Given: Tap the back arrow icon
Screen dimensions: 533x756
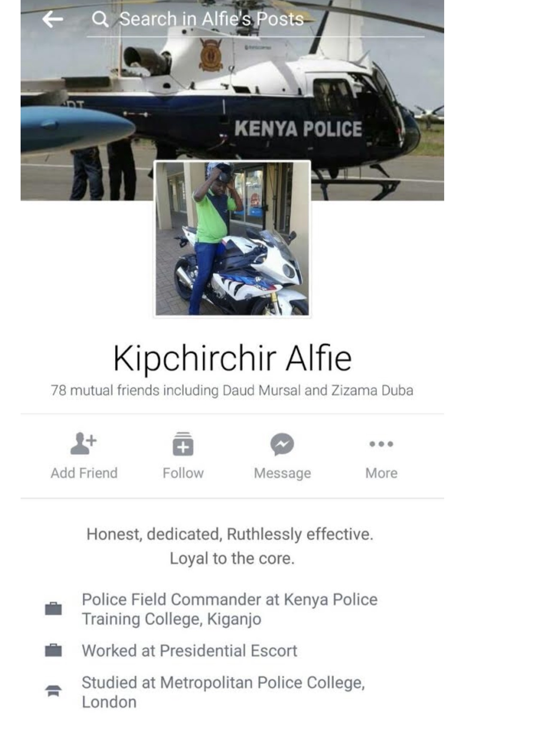Looking at the screenshot, I should 53,19.
